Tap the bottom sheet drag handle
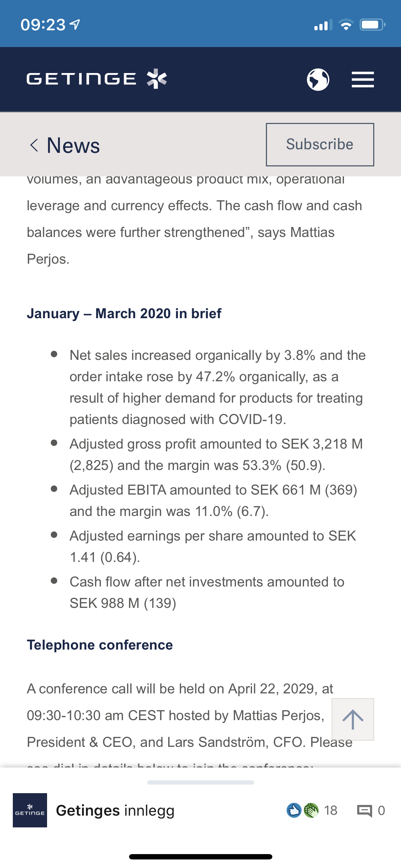The width and height of the screenshot is (401, 868). pyautogui.click(x=201, y=782)
